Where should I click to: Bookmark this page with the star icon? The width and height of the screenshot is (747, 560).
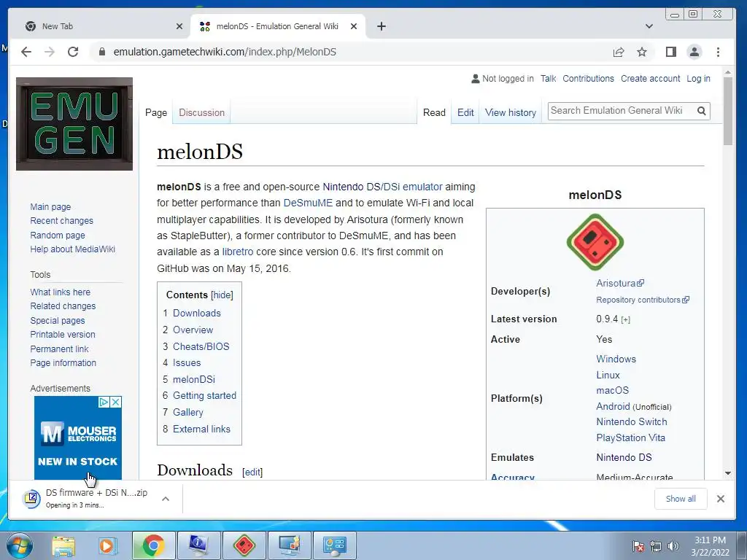pos(642,52)
